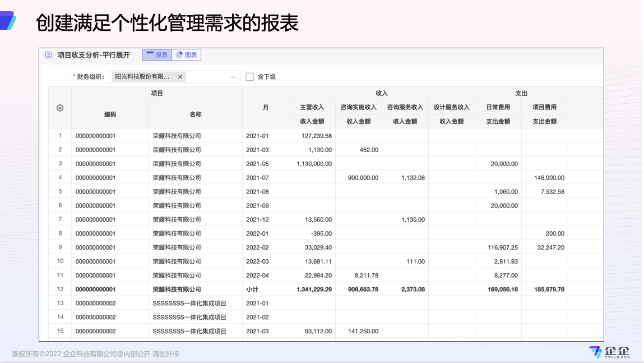Select row 13 SSSSSSSS一体化集成项目 name cell
This screenshot has width=644, height=363.
point(189,304)
